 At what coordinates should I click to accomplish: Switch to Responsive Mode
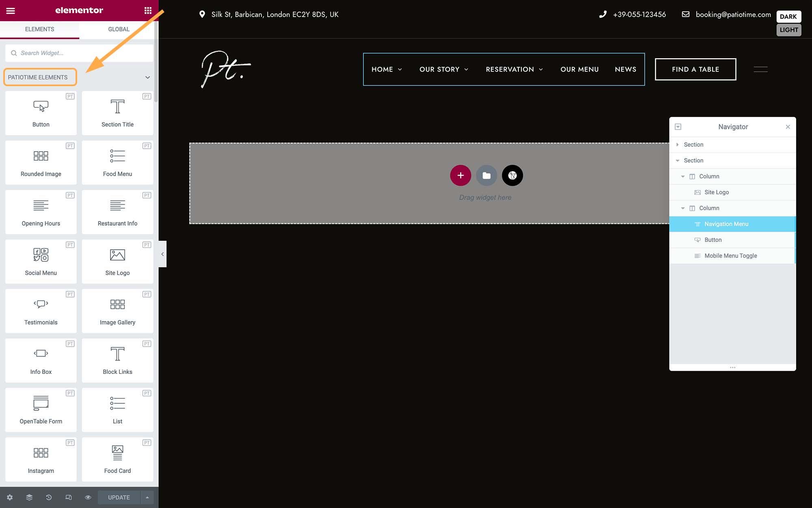tap(69, 497)
